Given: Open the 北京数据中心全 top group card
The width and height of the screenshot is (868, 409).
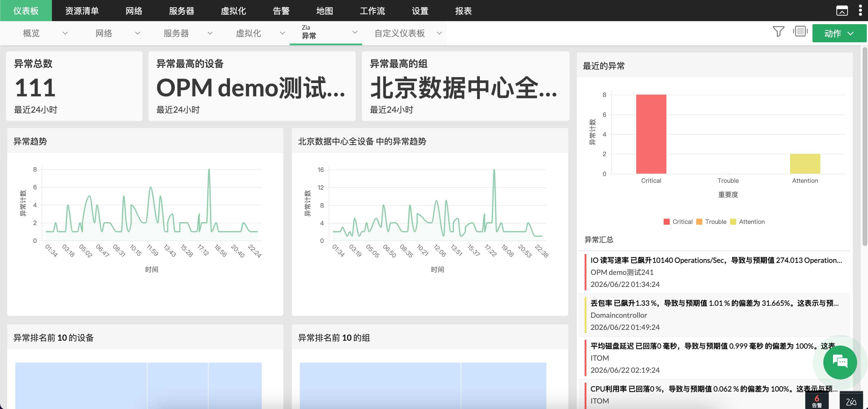Looking at the screenshot, I should (465, 86).
